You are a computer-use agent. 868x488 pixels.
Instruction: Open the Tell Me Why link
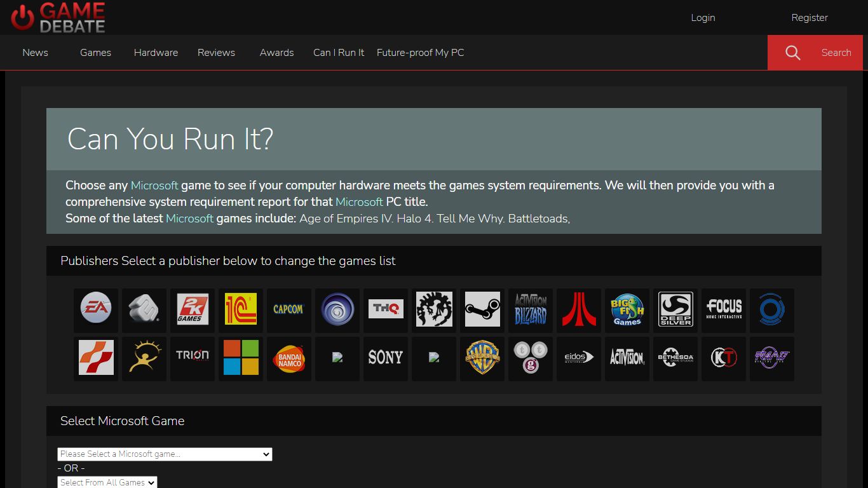tap(471, 219)
